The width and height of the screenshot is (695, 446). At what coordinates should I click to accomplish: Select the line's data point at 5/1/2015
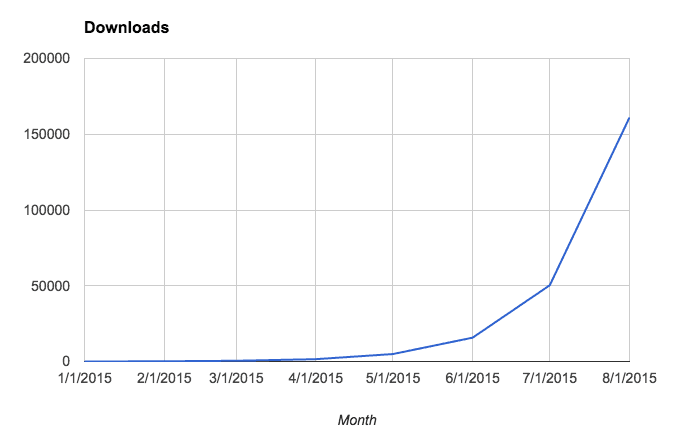[x=393, y=354]
